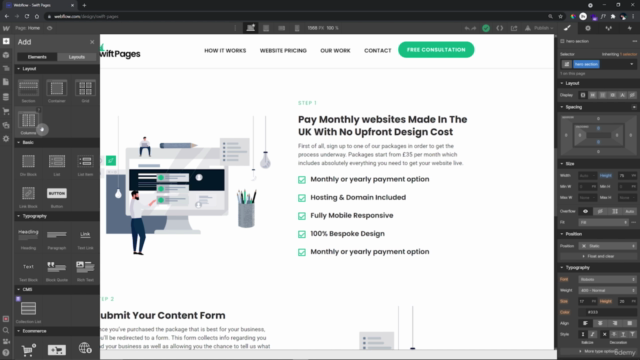Add a Grid element

coord(85,91)
